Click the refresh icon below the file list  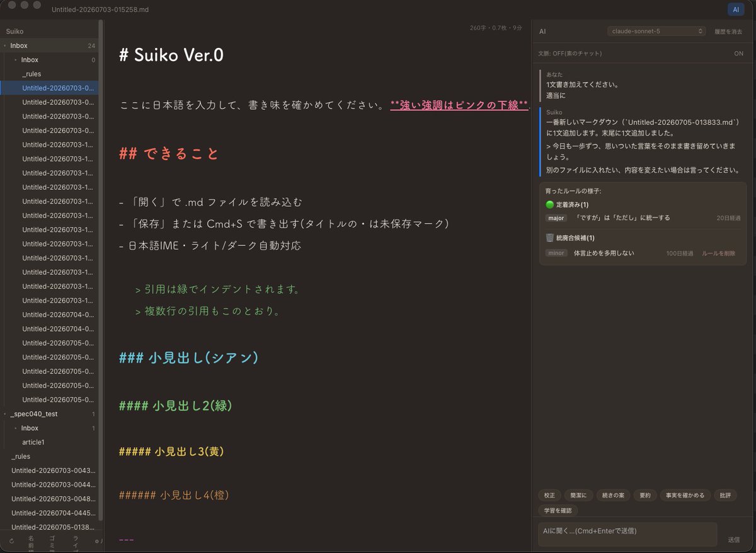(x=11, y=541)
